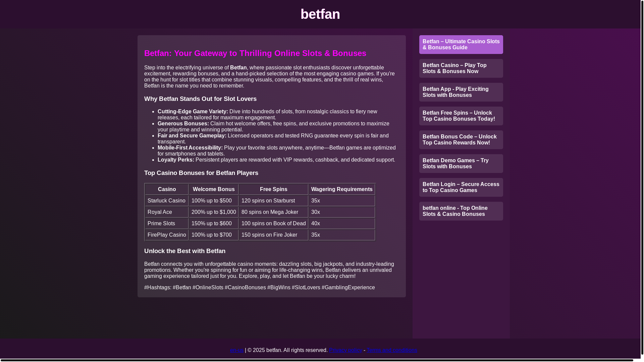Click the '150 spins on Fire Joker' cell
Screen dimensions: 644x362
[x=273, y=235]
